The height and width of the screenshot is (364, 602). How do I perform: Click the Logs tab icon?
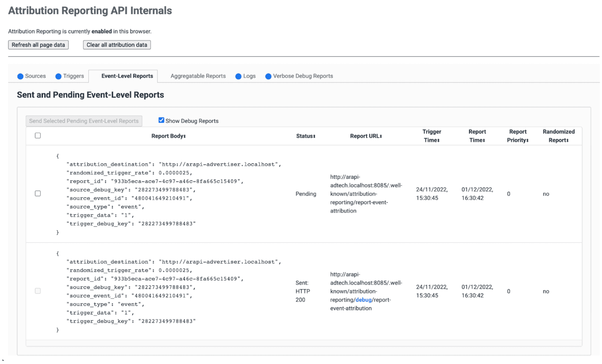coord(238,76)
